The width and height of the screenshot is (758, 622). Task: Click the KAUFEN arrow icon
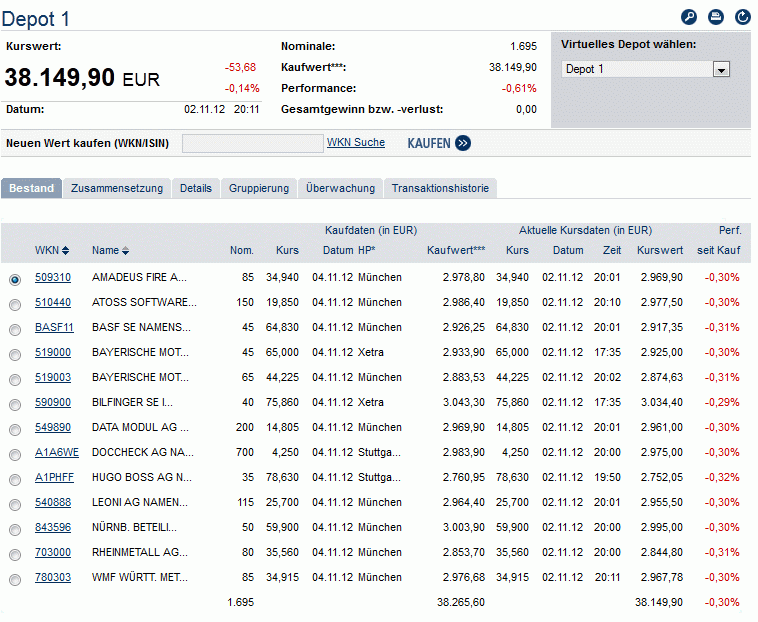(463, 143)
